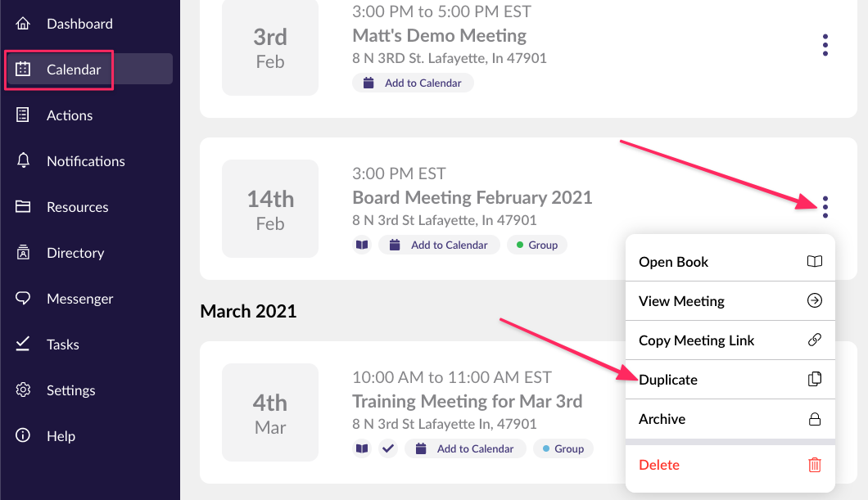Click the Resources folder icon
868x500 pixels.
[x=23, y=207]
